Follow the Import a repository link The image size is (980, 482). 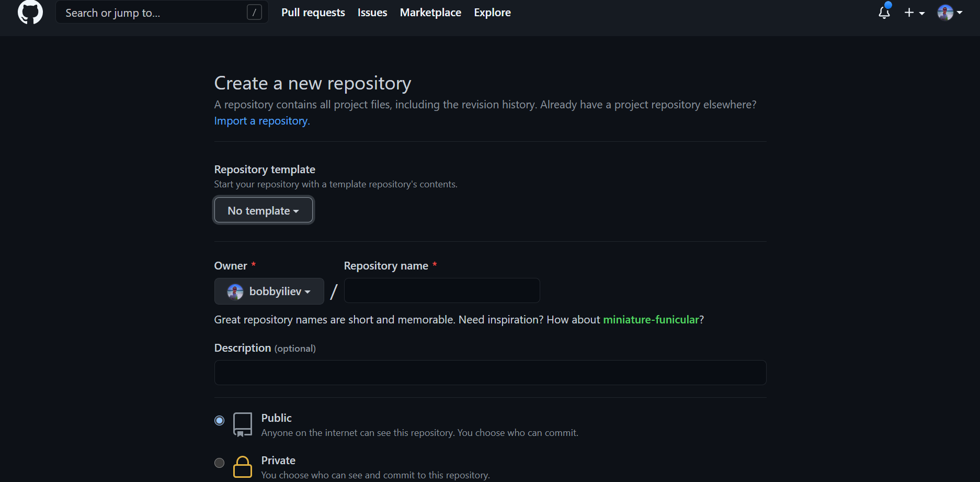tap(262, 121)
